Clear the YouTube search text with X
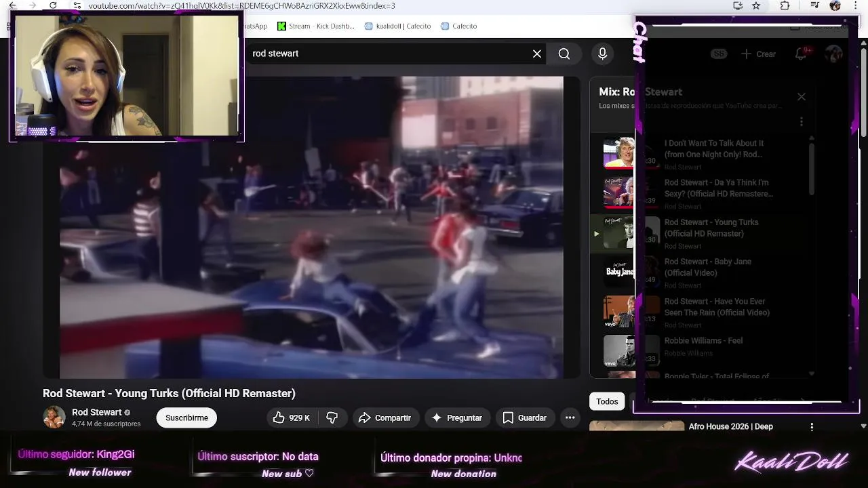This screenshot has height=488, width=868. tap(537, 54)
